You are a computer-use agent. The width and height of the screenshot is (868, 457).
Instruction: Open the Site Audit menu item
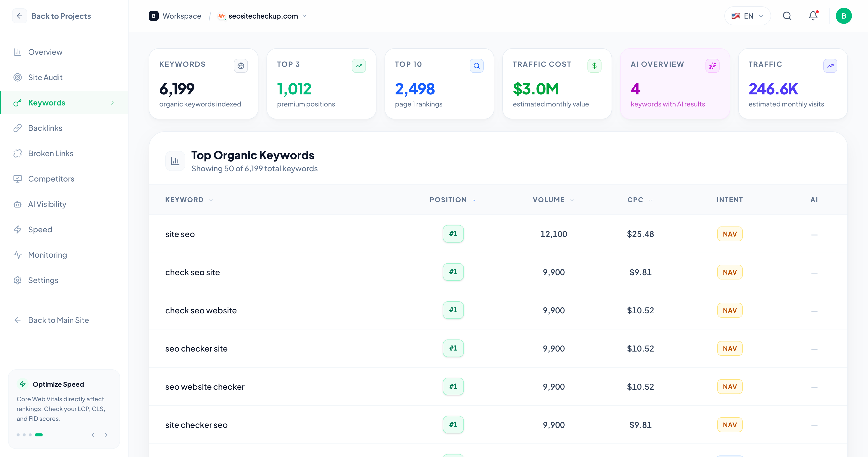click(x=64, y=77)
